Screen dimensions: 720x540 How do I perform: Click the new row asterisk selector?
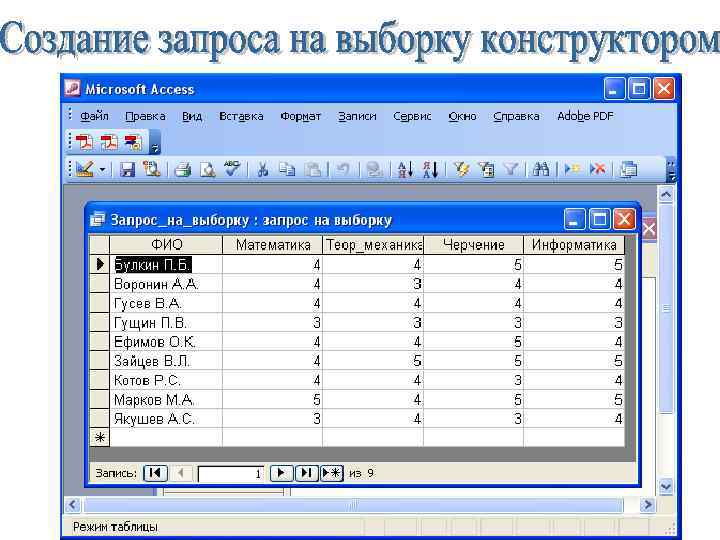(x=100, y=438)
